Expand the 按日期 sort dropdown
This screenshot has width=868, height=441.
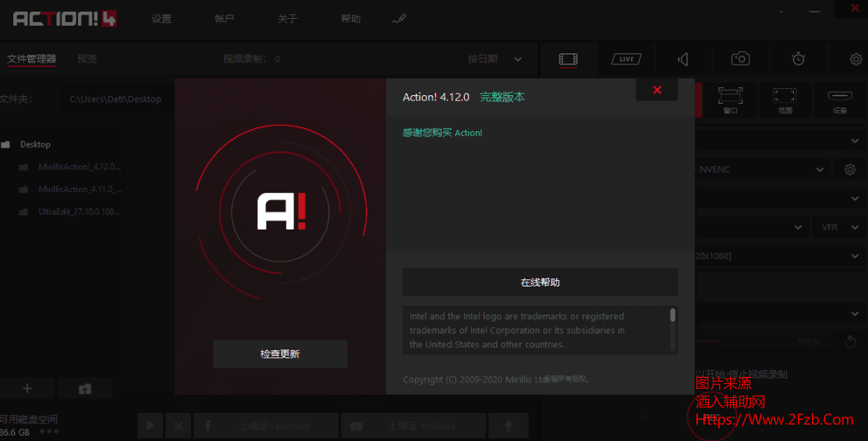click(x=495, y=59)
